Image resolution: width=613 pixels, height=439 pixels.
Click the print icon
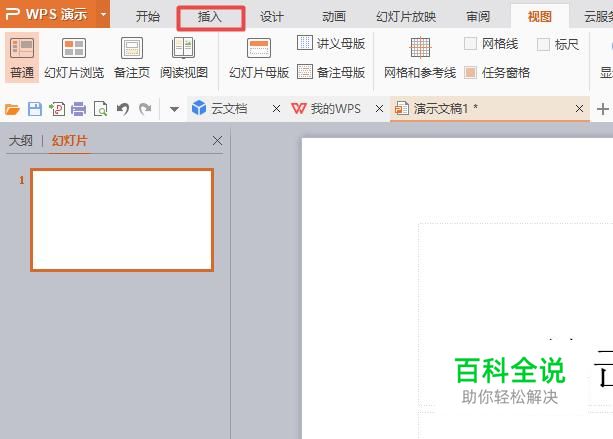tap(79, 109)
